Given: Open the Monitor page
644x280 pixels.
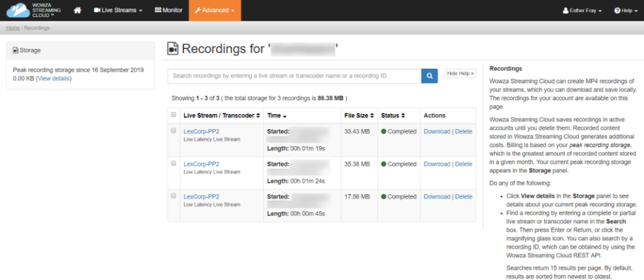Looking at the screenshot, I should point(169,11).
